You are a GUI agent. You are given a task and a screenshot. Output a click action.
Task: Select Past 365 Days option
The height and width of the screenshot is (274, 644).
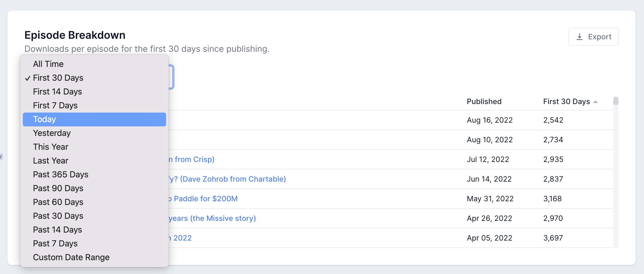60,174
